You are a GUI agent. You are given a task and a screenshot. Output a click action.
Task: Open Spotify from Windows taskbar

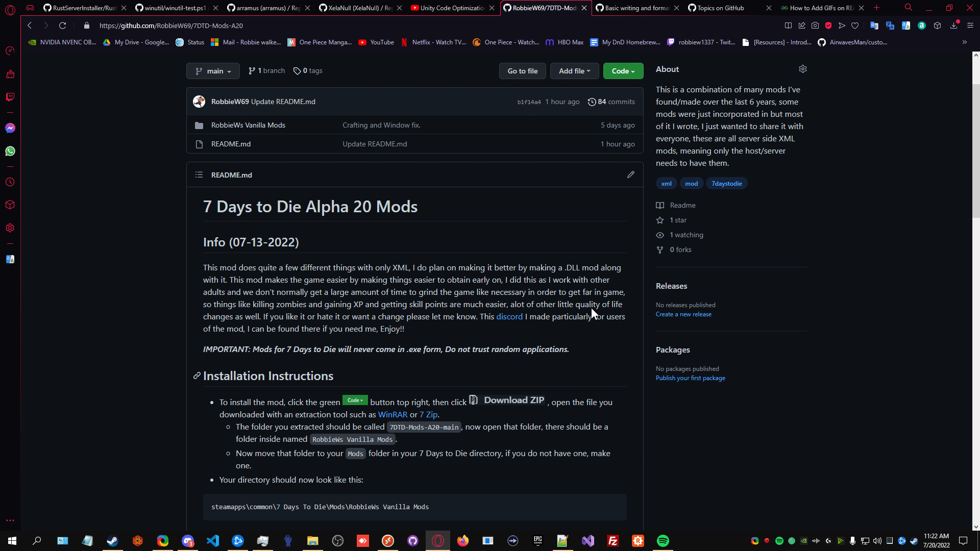coord(663,541)
